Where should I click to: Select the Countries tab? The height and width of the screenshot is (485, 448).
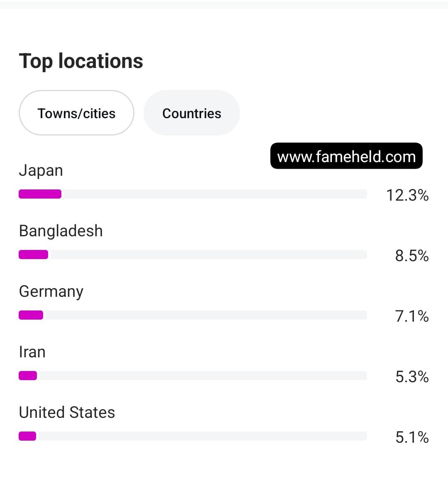[x=192, y=113]
